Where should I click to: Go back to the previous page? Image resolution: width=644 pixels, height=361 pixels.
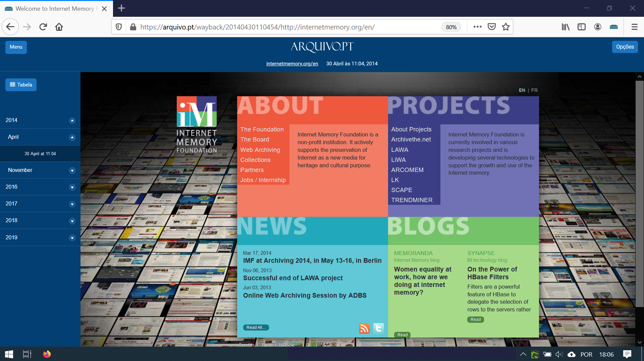pyautogui.click(x=10, y=27)
